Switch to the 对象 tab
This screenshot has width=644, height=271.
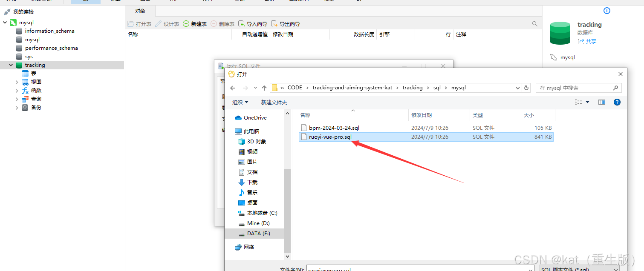point(139,11)
